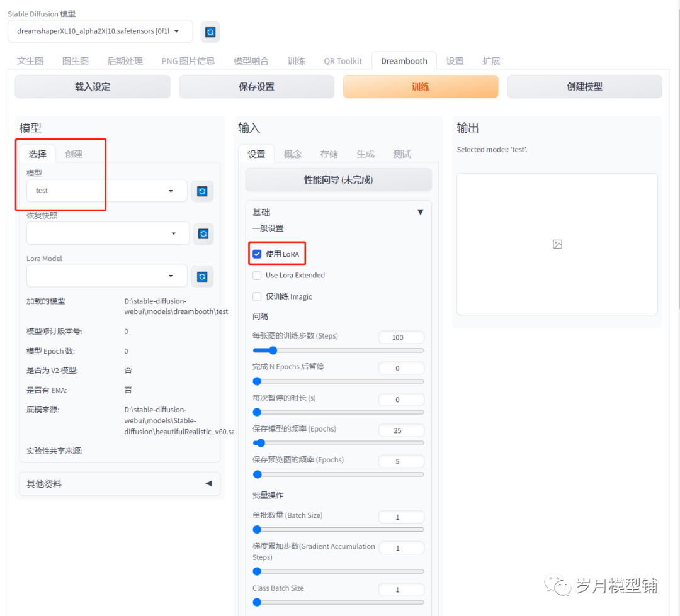Click the 保存设置 button
The image size is (680, 616).
tap(257, 87)
